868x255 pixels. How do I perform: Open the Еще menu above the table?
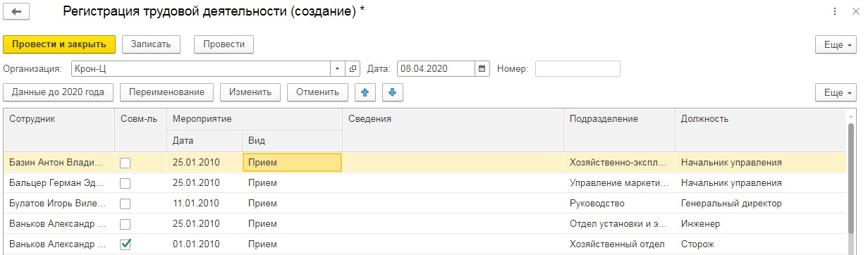coord(836,92)
